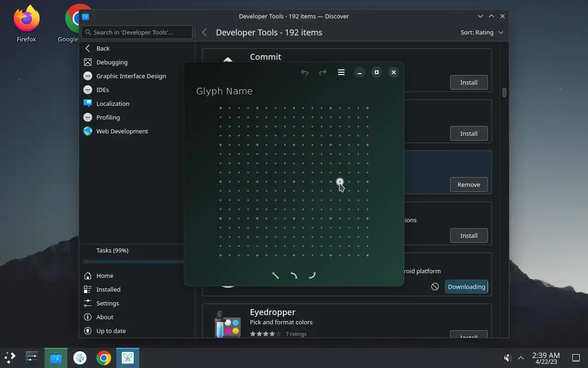Click the Glyph Name title field
The image size is (588, 368).
click(225, 91)
